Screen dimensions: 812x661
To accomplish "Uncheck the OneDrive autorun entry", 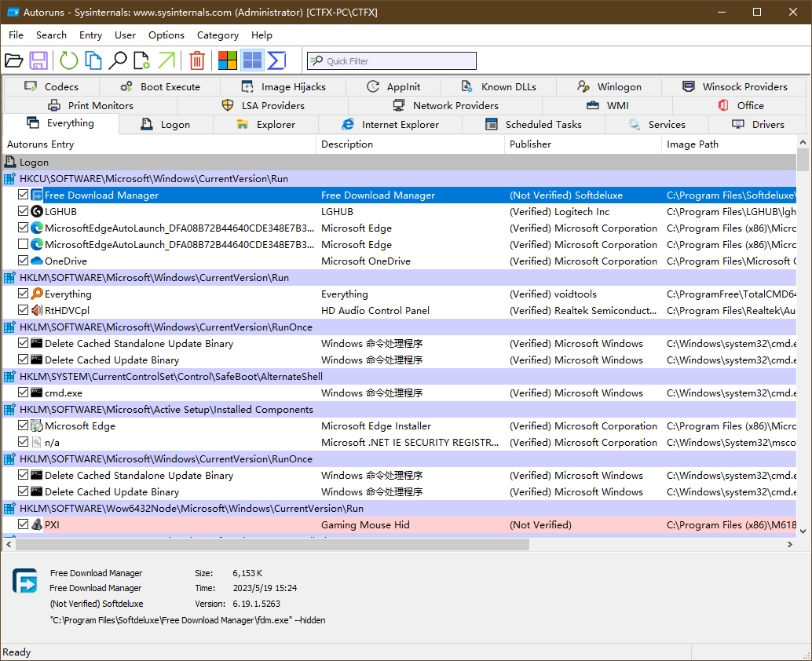I will (23, 261).
